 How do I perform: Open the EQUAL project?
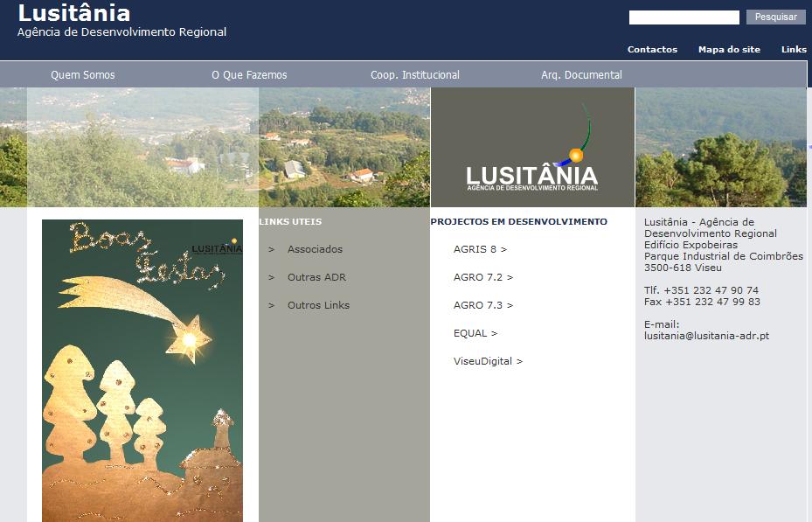click(475, 333)
